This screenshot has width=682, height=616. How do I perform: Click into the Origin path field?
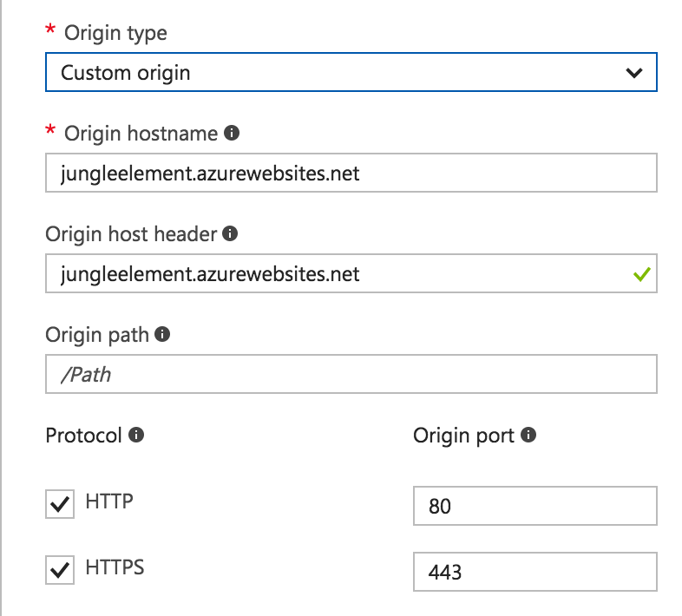351,374
